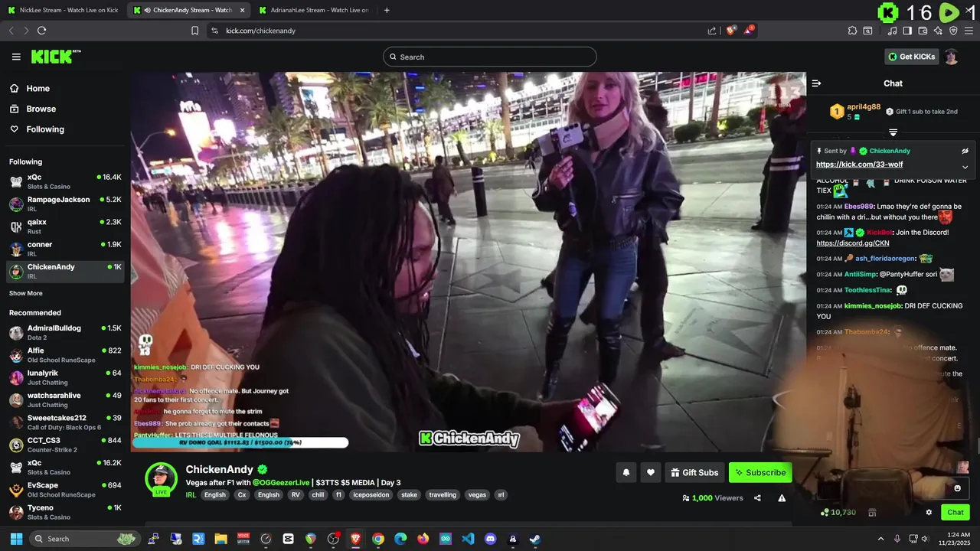Open the user profile avatar menu
The width and height of the screenshot is (980, 551).
coord(951,57)
